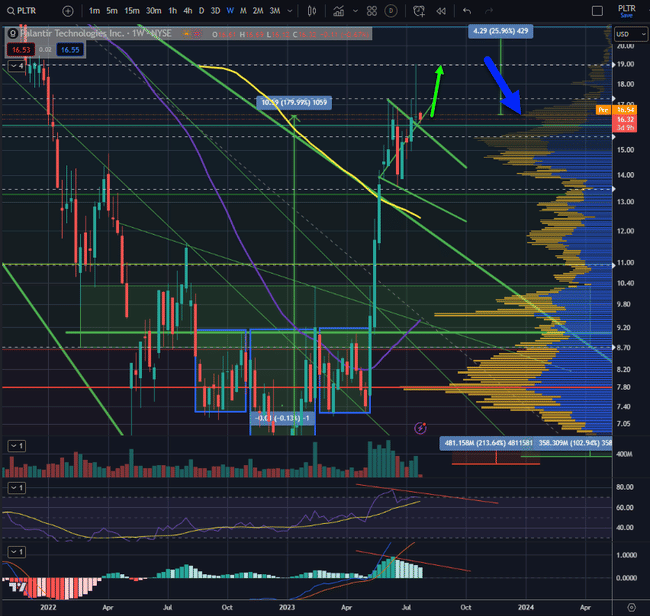Select the 4h timeframe

click(187, 10)
